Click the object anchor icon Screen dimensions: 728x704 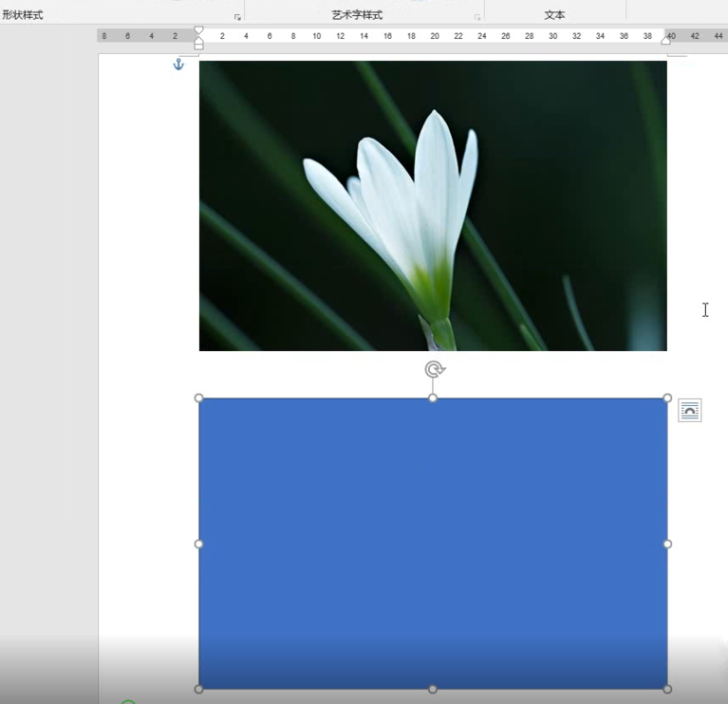pos(177,65)
